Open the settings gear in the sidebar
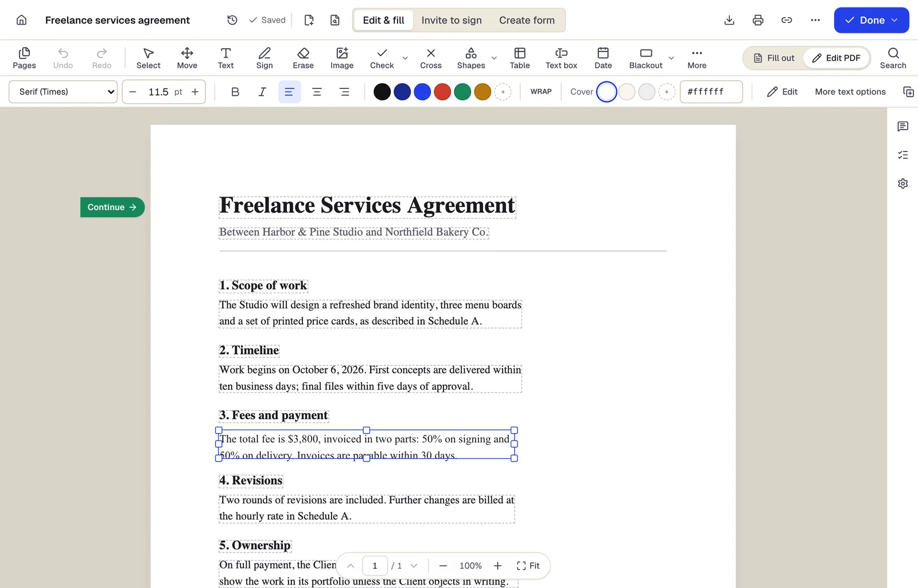The height and width of the screenshot is (588, 918). click(x=903, y=184)
